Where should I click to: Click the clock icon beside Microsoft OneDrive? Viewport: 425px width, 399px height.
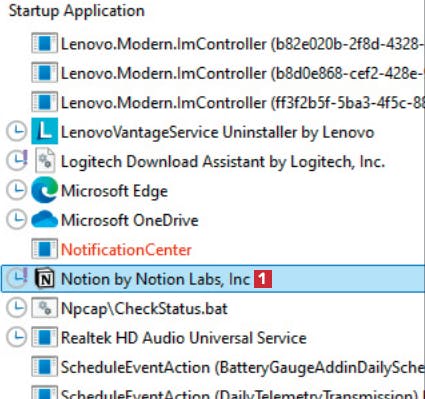click(x=16, y=220)
